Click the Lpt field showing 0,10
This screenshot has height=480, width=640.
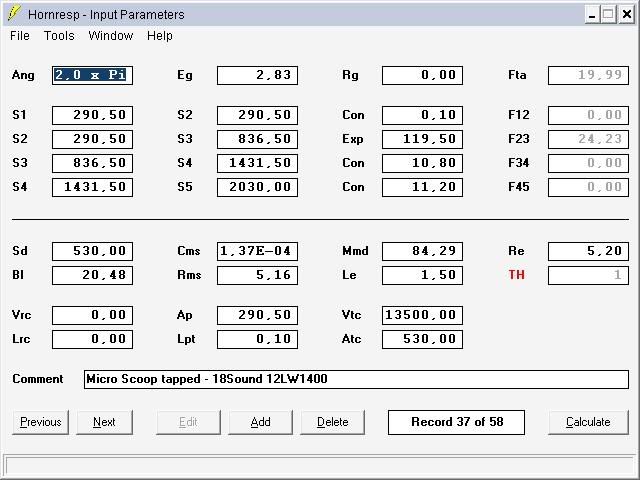pos(257,339)
